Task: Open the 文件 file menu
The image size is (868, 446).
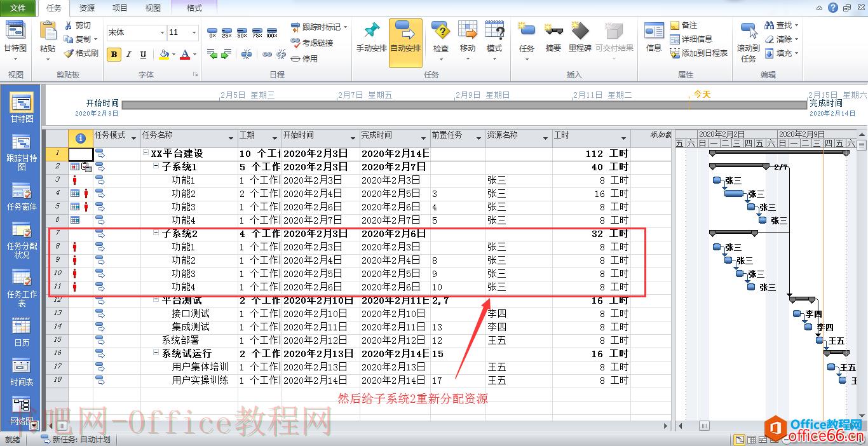Action: pos(18,8)
